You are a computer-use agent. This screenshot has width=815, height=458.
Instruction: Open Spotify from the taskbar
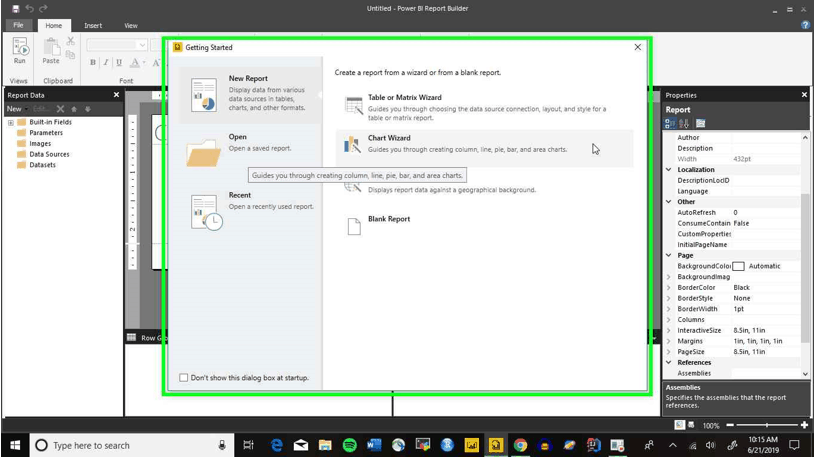click(350, 446)
